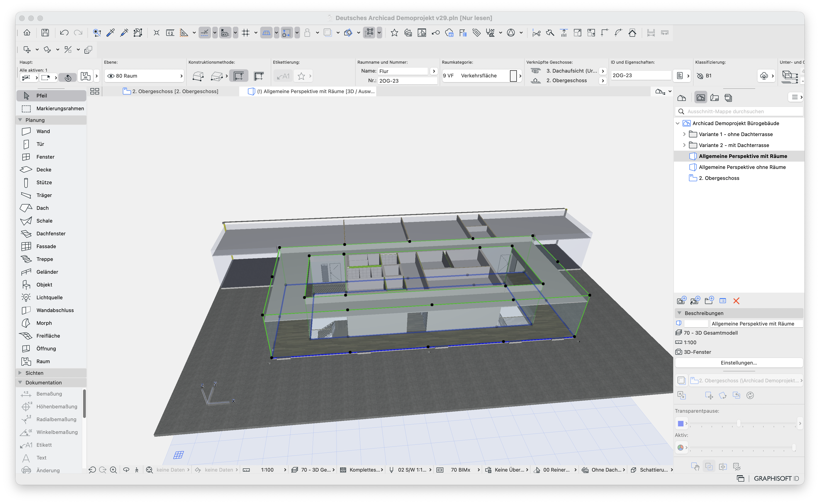Click the Save icon in toolbar

[45, 33]
